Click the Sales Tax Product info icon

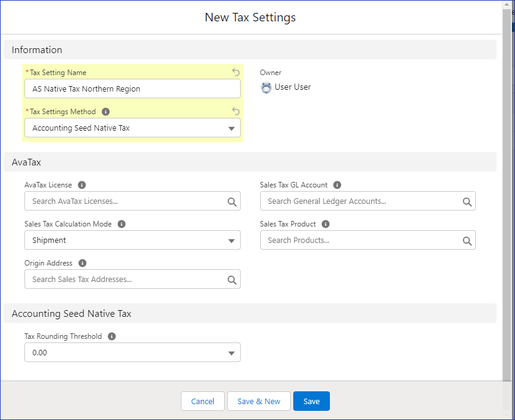[325, 223]
